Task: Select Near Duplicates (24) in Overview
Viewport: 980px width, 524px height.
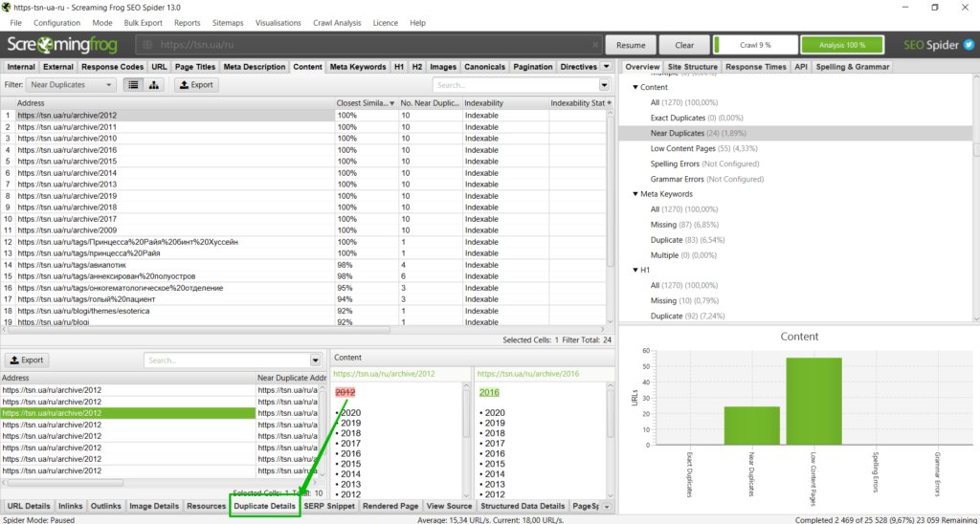Action: click(x=795, y=133)
